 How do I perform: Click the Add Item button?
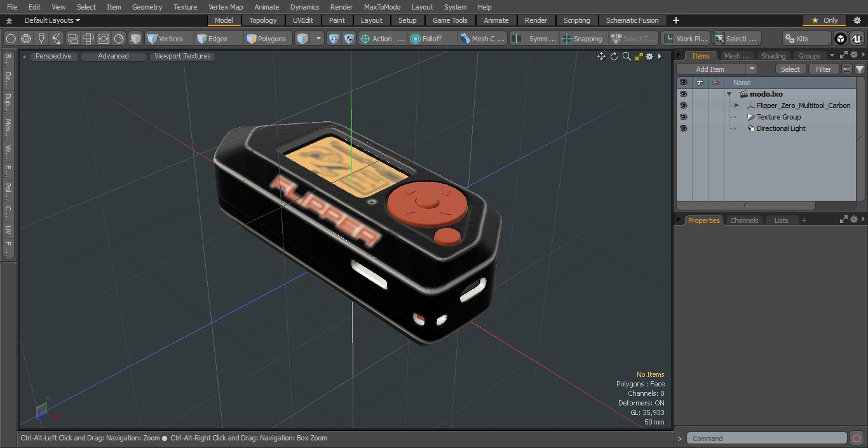[x=710, y=69]
